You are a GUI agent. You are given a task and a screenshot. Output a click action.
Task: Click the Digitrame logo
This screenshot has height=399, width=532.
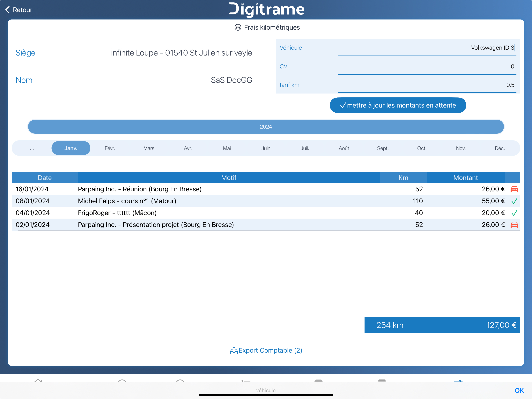pyautogui.click(x=266, y=10)
